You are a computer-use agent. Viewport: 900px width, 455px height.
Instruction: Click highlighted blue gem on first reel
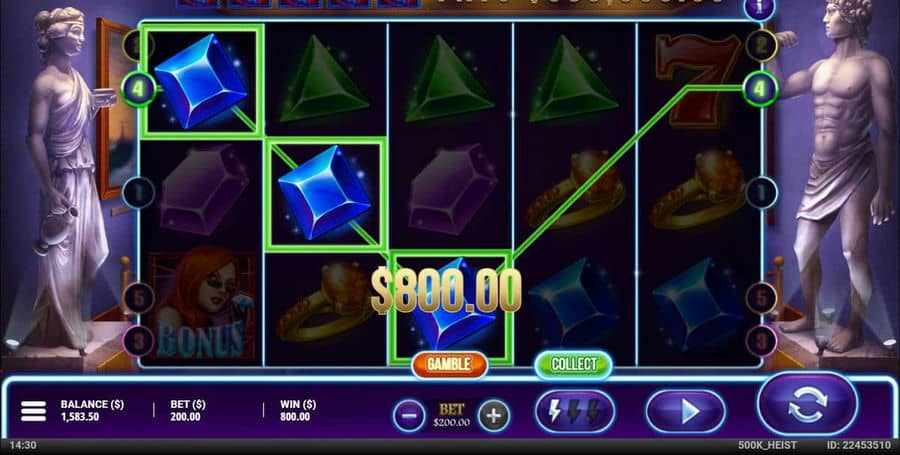pos(201,81)
